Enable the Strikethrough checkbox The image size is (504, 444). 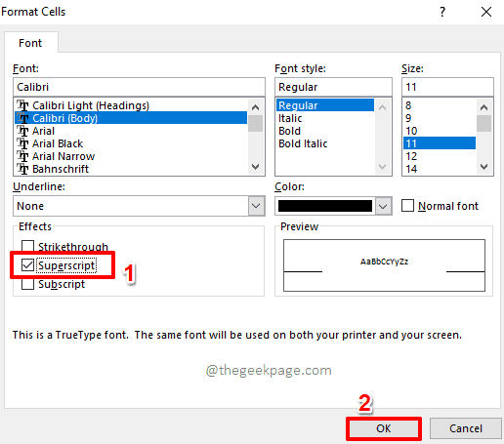point(27,246)
